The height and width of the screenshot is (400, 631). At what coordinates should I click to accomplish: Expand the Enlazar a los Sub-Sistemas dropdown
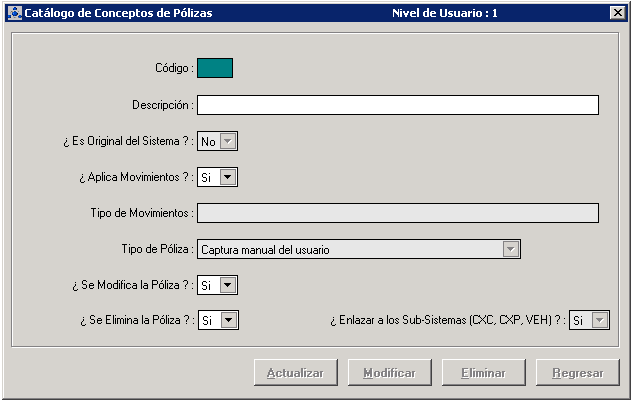tap(599, 320)
